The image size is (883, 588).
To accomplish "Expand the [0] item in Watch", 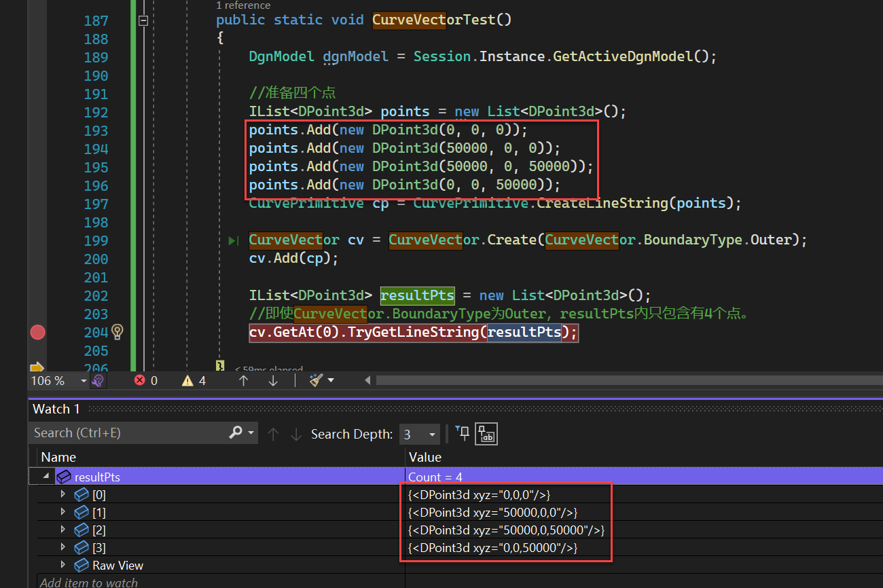I will coord(64,494).
